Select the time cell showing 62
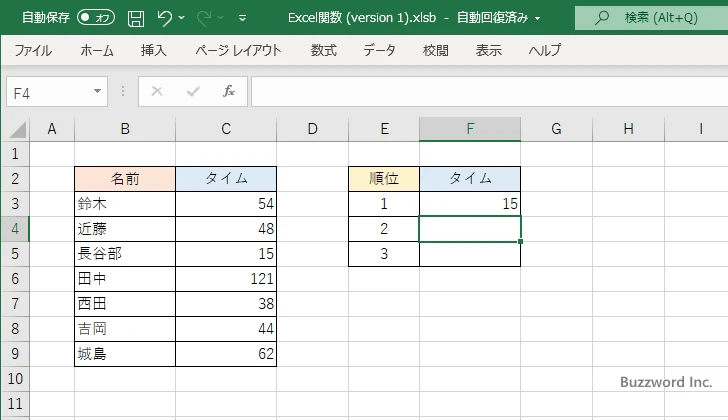728x420 pixels. click(226, 354)
